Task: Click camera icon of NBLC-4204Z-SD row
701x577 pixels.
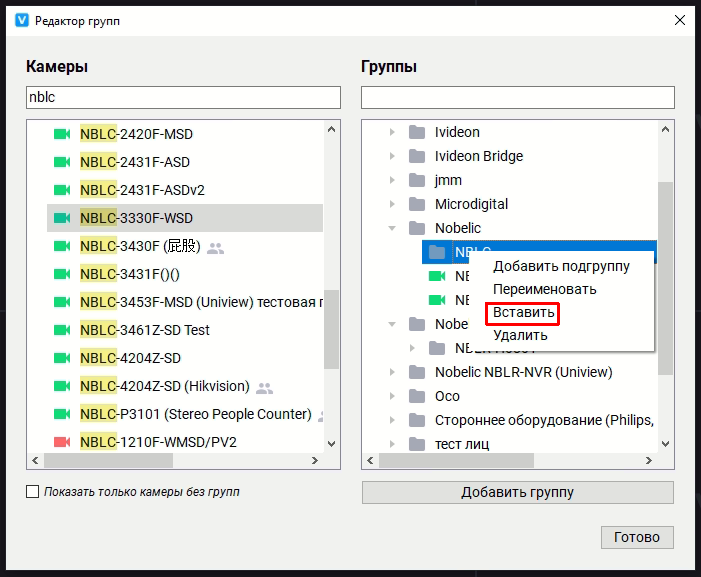Action: [x=62, y=358]
